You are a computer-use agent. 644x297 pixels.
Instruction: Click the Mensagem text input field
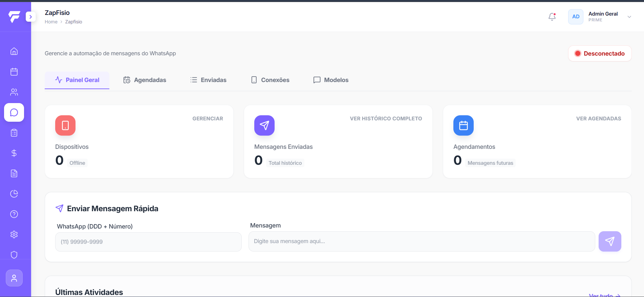click(422, 241)
